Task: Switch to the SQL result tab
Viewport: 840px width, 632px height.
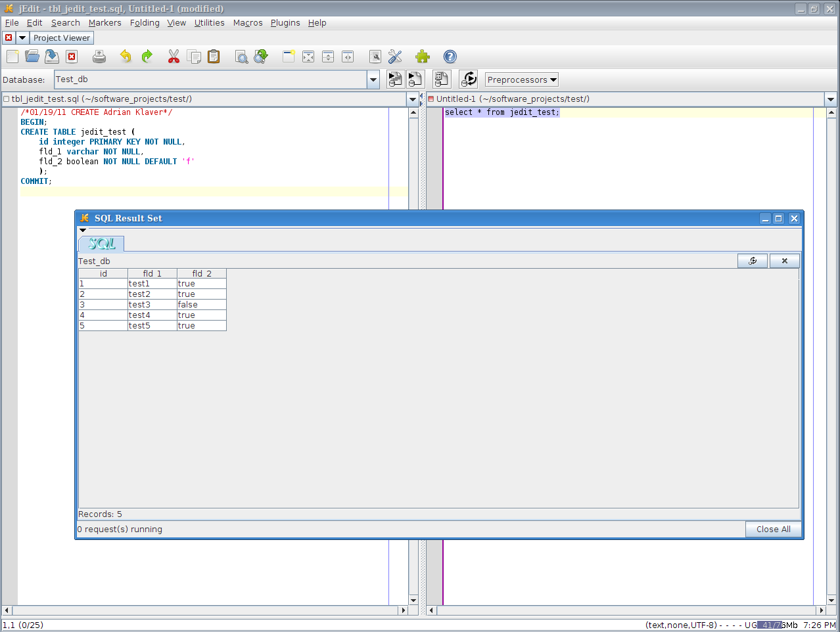Action: pos(102,244)
